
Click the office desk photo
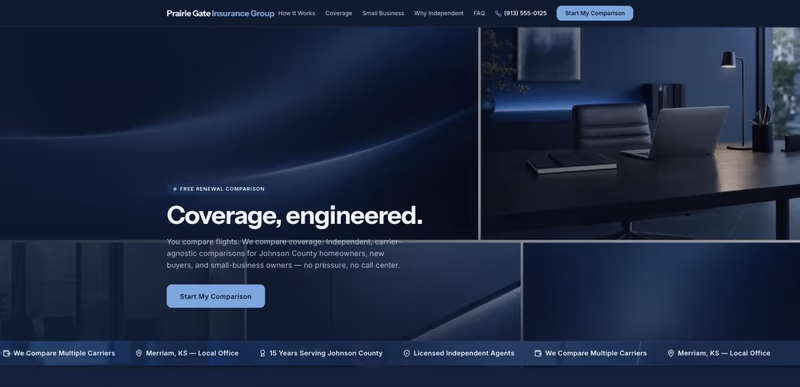click(640, 133)
